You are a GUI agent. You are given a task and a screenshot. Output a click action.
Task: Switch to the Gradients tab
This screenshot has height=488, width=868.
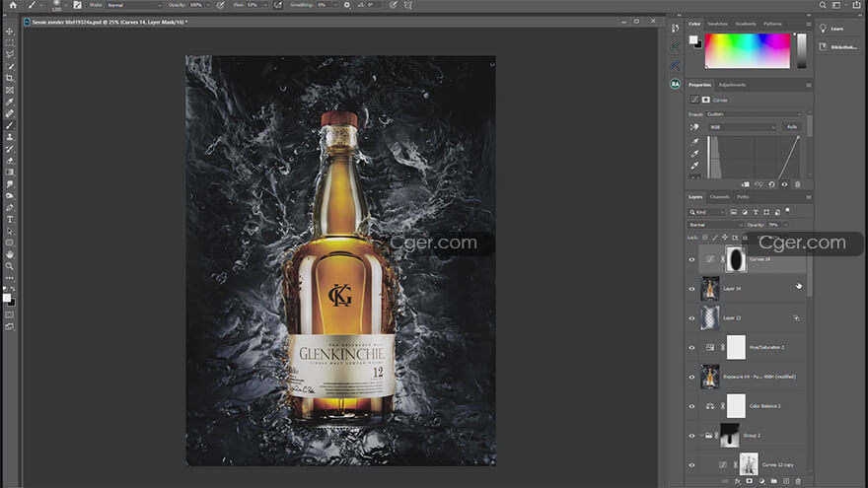coord(745,24)
